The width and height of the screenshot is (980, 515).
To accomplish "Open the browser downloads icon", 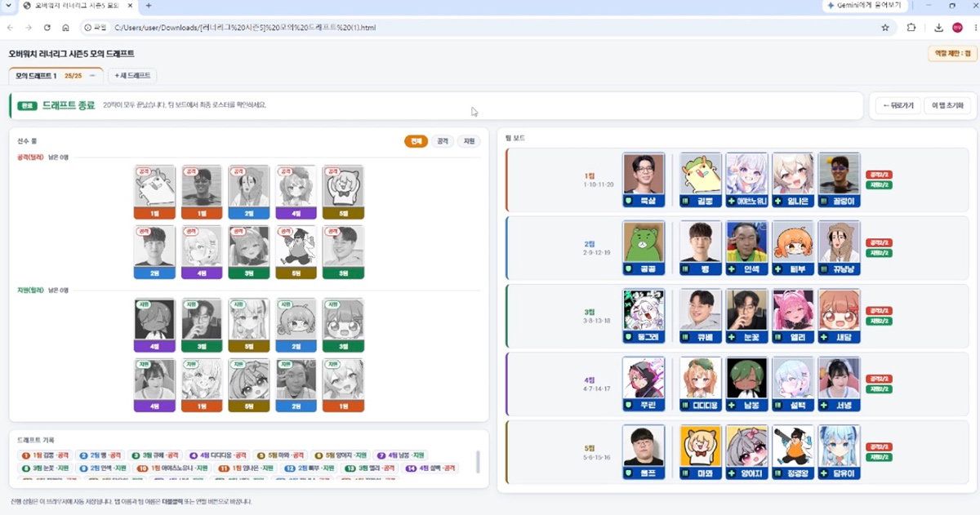I will coord(939,28).
